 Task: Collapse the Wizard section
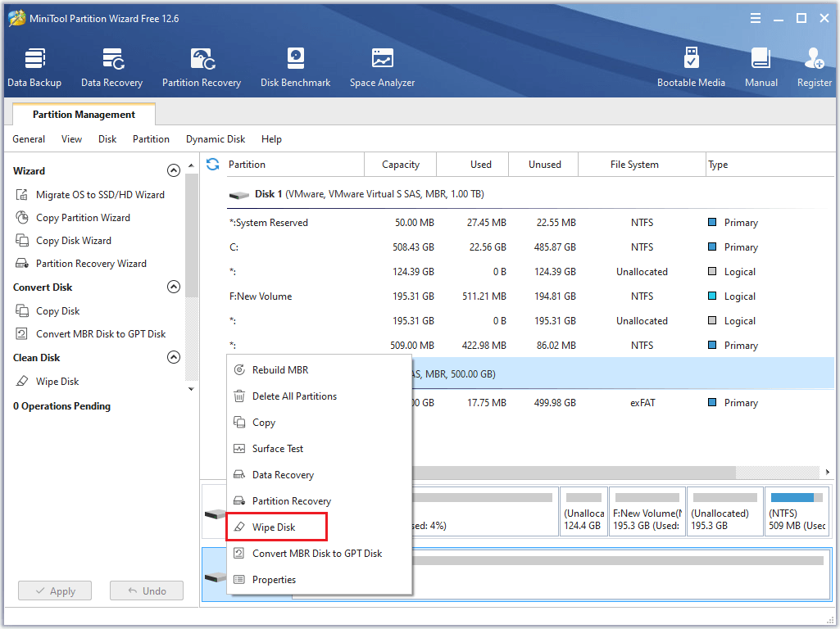click(174, 171)
